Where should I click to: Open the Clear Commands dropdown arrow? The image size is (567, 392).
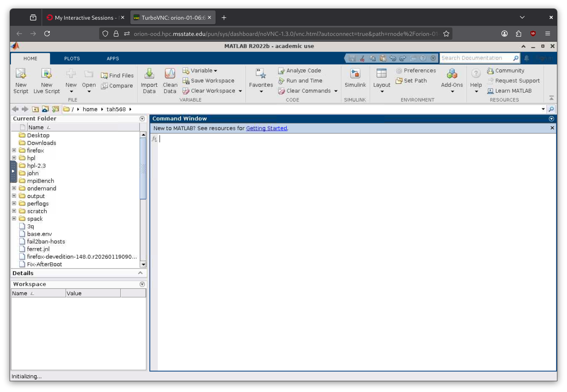coord(336,91)
